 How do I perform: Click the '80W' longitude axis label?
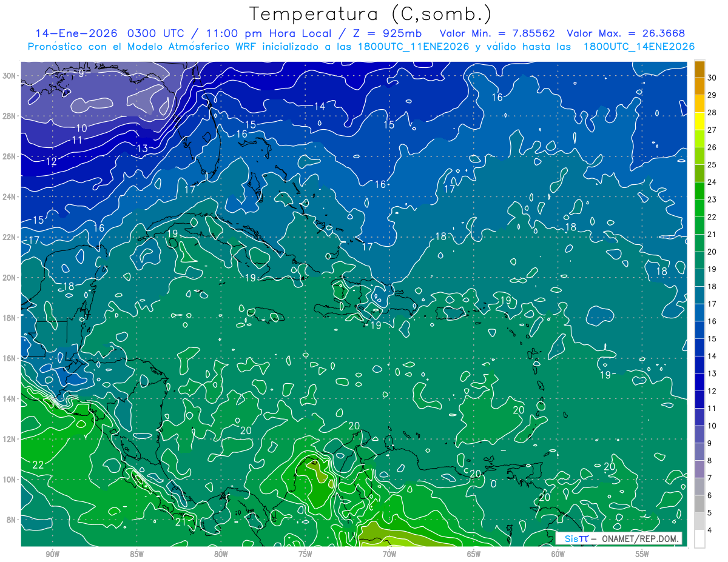coord(221,554)
